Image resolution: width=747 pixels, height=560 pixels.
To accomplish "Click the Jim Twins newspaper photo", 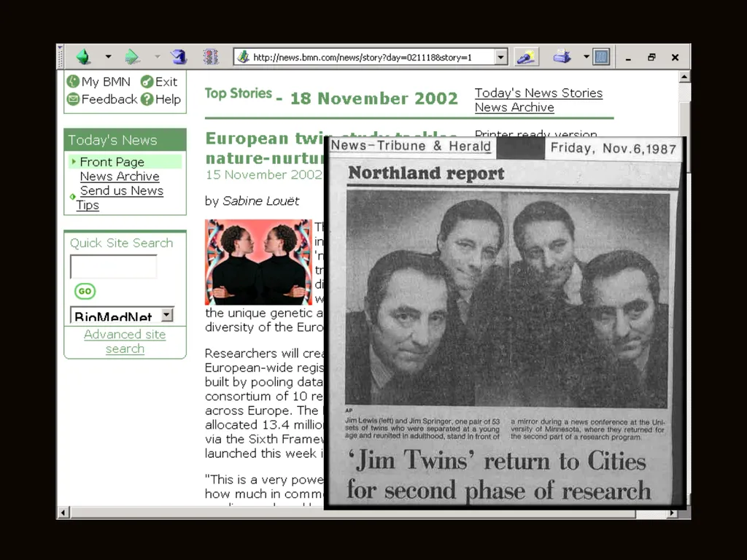I will click(507, 298).
